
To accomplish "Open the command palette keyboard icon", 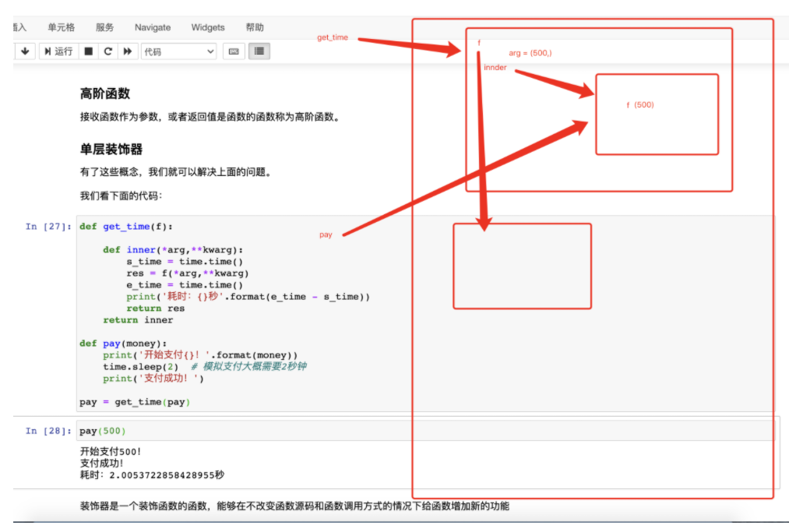I will click(233, 51).
